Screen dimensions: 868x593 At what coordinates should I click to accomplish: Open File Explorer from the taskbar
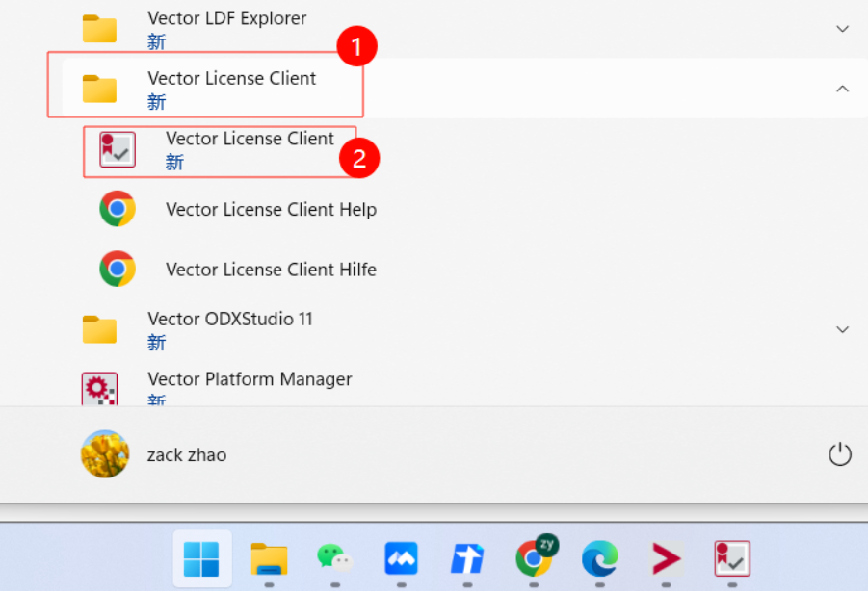269,558
